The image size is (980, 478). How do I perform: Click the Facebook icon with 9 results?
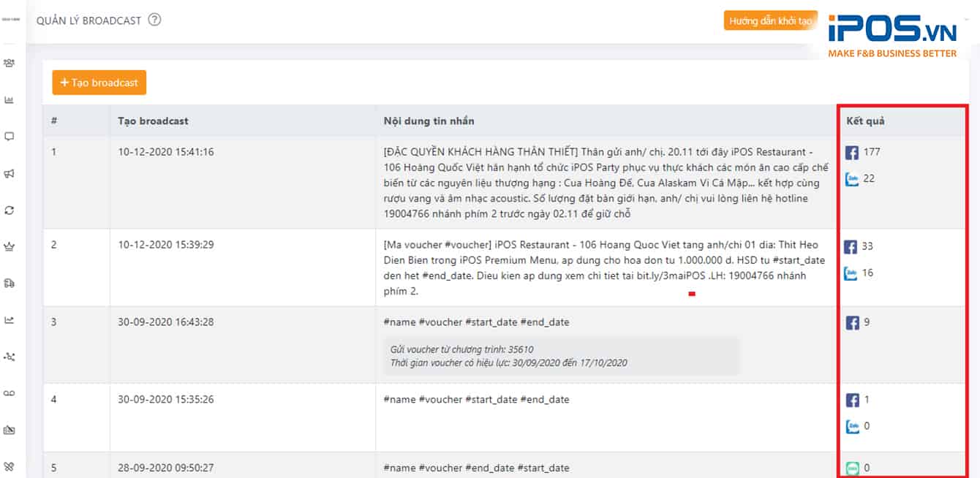853,322
